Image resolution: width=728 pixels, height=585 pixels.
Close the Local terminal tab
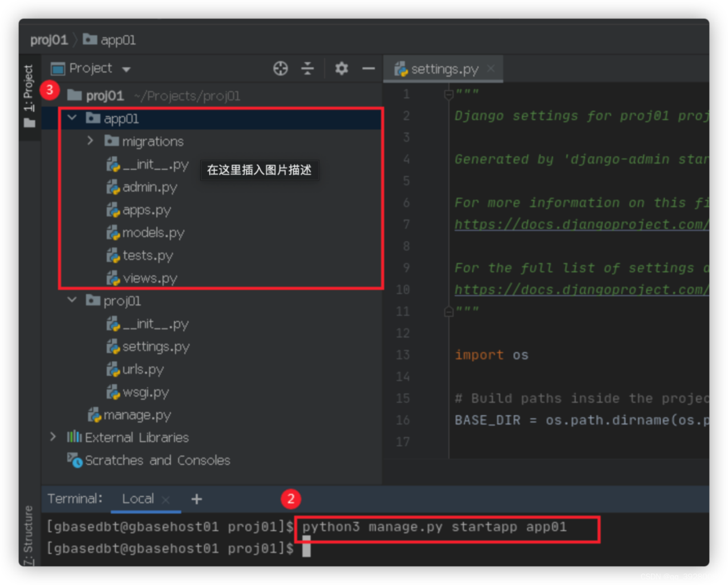[165, 499]
